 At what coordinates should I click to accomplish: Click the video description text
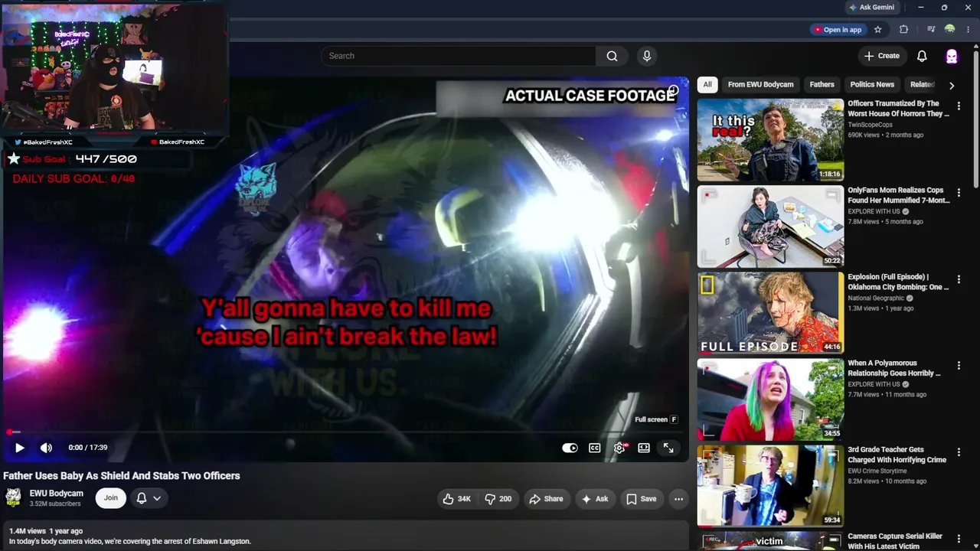click(x=130, y=541)
